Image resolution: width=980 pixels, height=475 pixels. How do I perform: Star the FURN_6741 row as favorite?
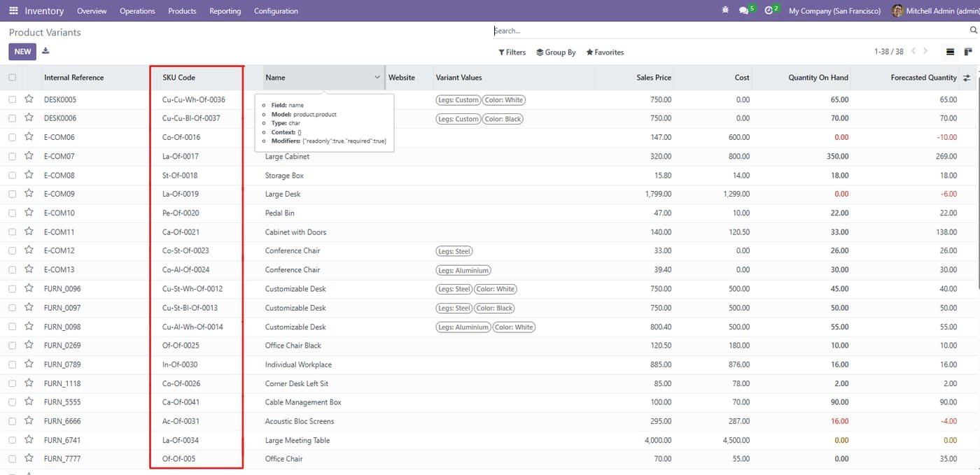click(29, 439)
